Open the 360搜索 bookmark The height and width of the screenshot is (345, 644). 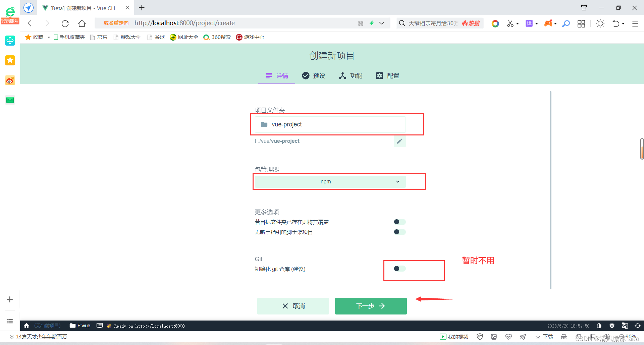(x=217, y=37)
